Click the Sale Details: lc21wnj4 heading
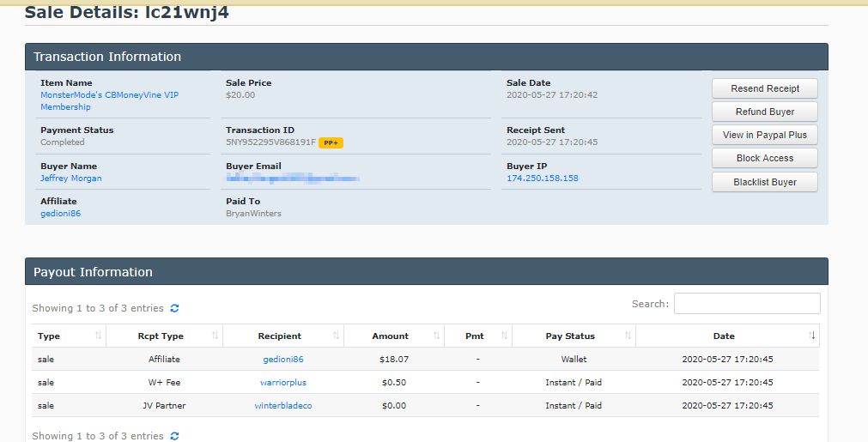Viewport: 868px width, 442px height. (127, 12)
